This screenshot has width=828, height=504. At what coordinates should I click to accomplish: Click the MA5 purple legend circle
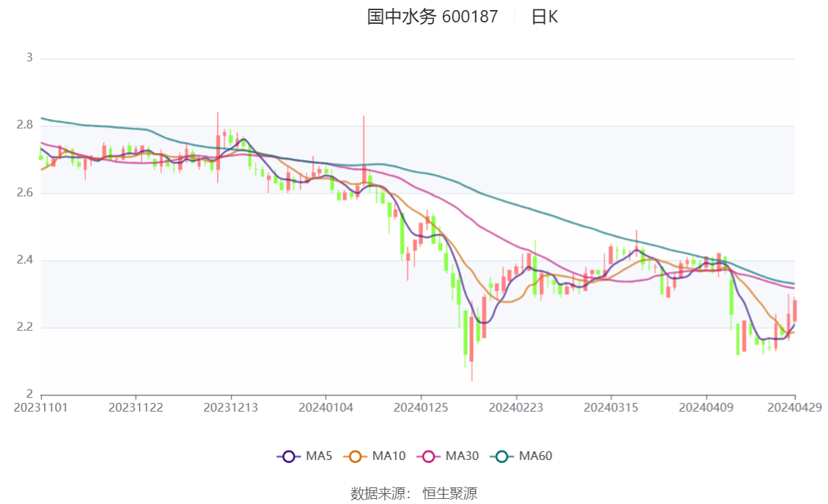pos(289,456)
